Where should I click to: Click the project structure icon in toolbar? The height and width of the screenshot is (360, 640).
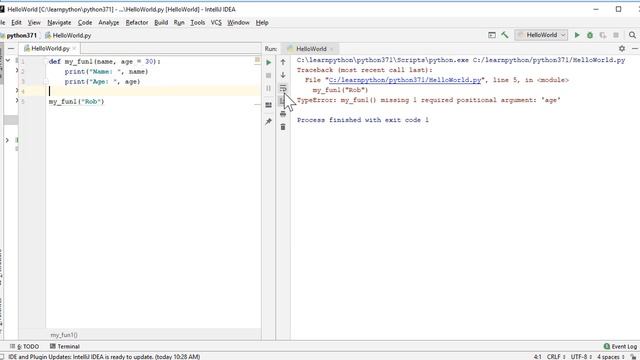(x=492, y=35)
